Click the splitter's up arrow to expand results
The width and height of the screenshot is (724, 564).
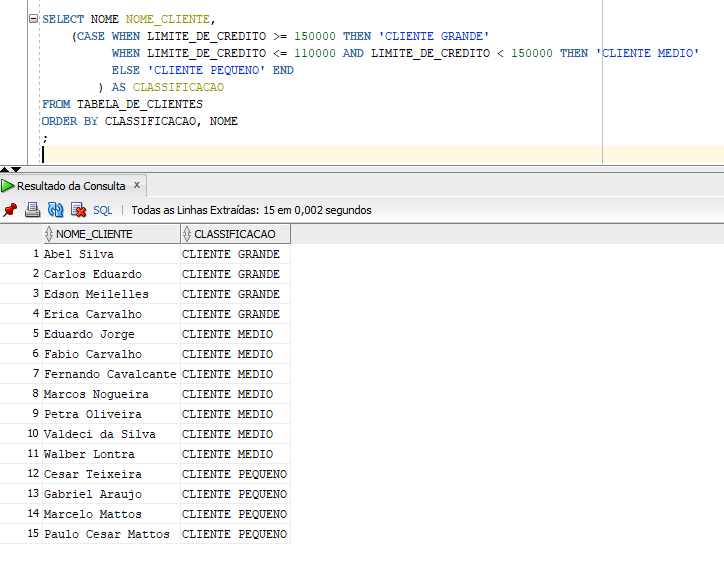click(x=5, y=169)
